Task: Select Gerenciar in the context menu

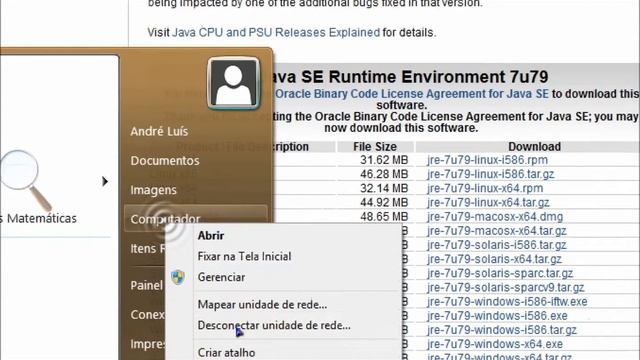Action: pyautogui.click(x=221, y=277)
